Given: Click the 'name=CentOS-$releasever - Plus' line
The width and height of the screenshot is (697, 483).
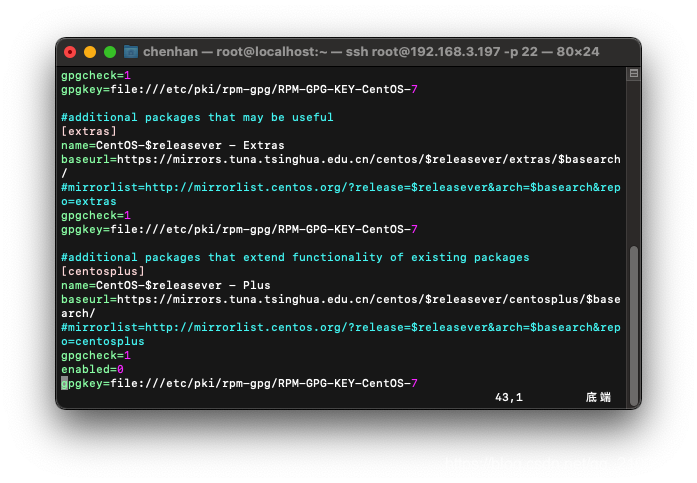Looking at the screenshot, I should pos(165,285).
